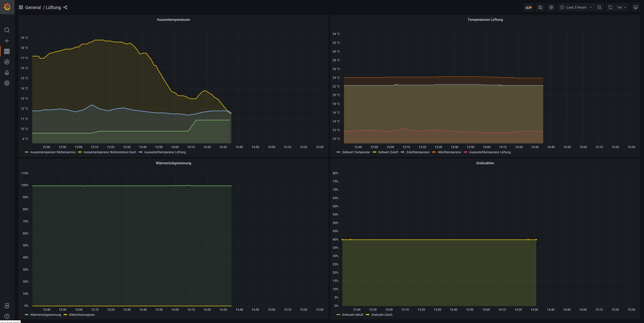Click green color swatch of Aussentemperatur Wetterservice

coord(27,152)
